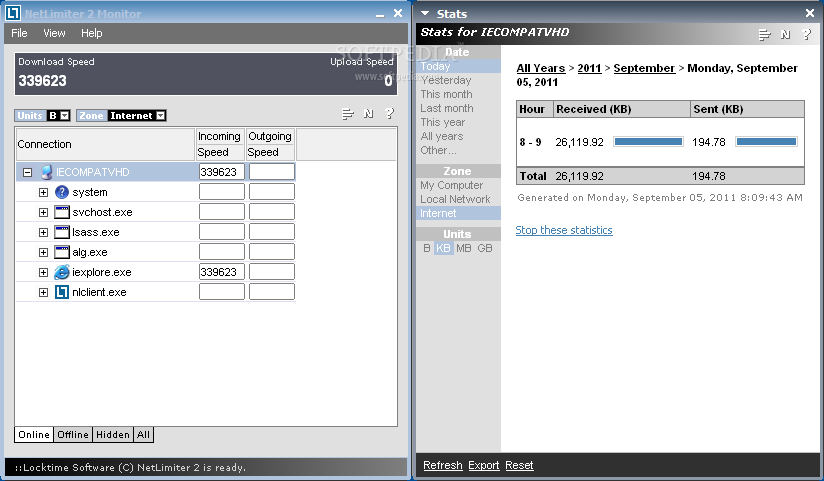Click the IECOMPATVHD computer icon
Viewport: 824px width, 481px height.
pos(46,172)
